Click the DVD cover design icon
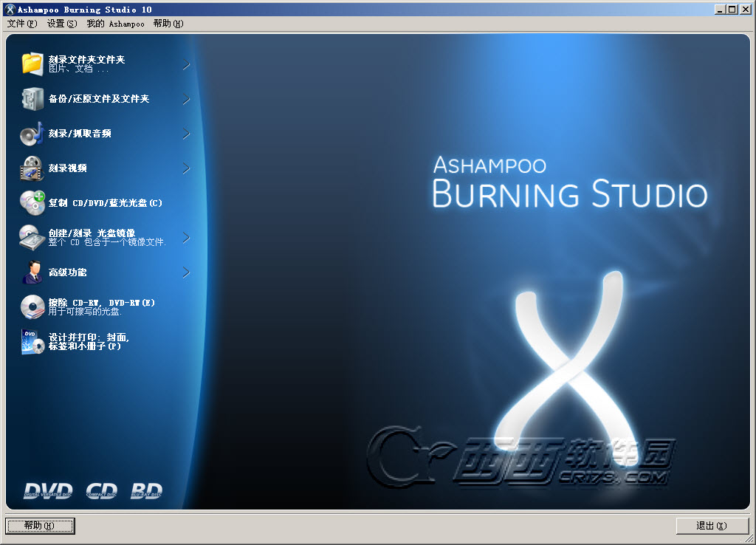Image resolution: width=756 pixels, height=545 pixels. (32, 342)
